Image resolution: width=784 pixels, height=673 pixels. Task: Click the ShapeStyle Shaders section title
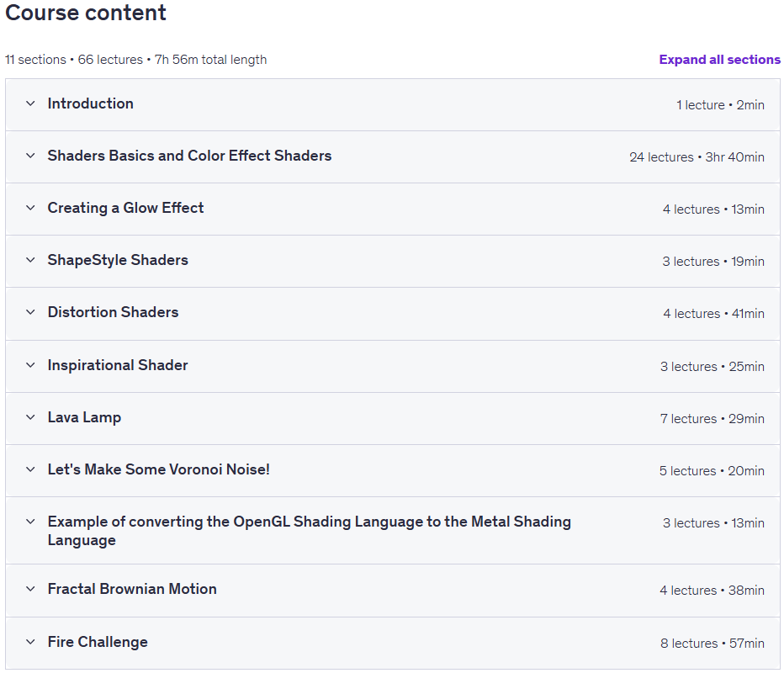118,260
